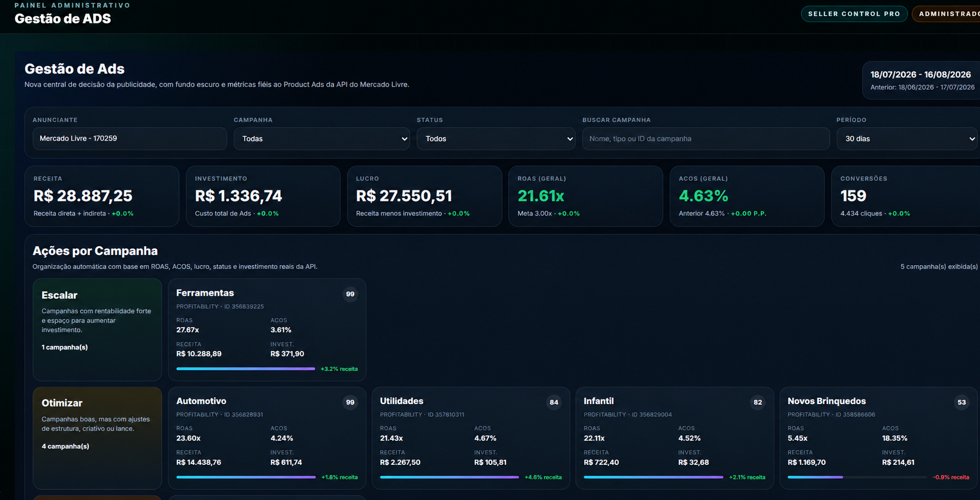Click the 53 score badge on Novos Brinquedos
This screenshot has height=500, width=980.
point(962,402)
